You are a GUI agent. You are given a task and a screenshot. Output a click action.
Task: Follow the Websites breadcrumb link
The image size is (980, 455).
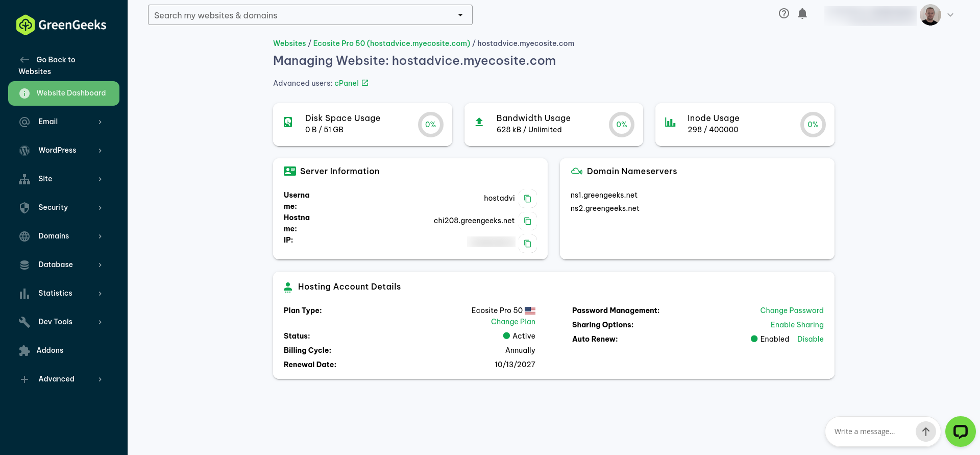point(289,43)
